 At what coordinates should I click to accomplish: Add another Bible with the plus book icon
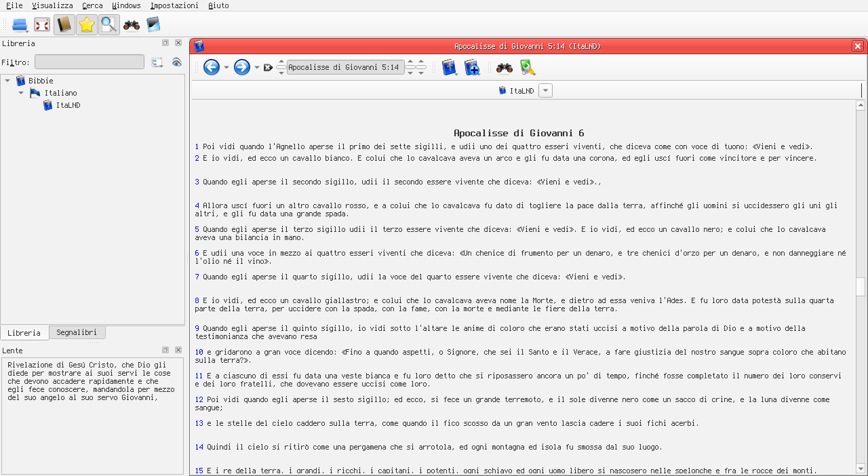[x=472, y=67]
